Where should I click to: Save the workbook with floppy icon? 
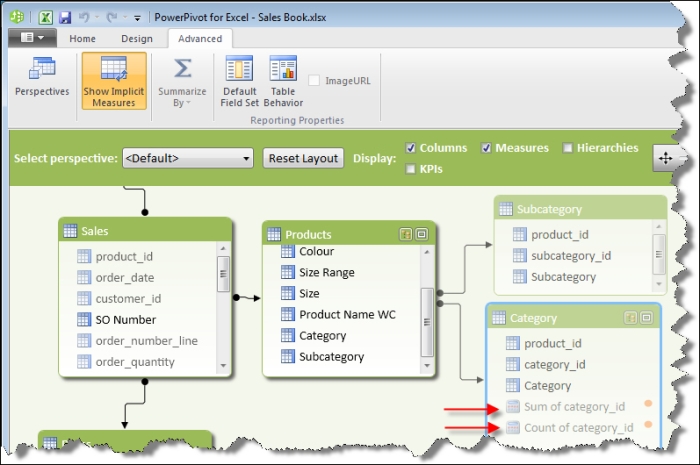[65, 17]
